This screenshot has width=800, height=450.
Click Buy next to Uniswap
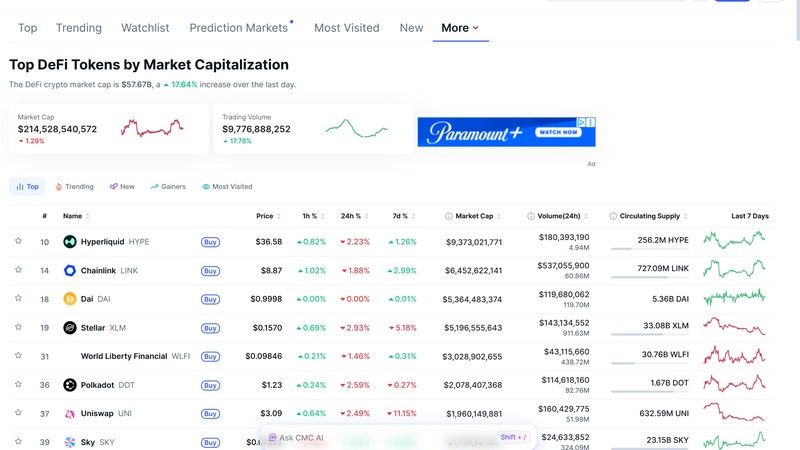coord(210,414)
